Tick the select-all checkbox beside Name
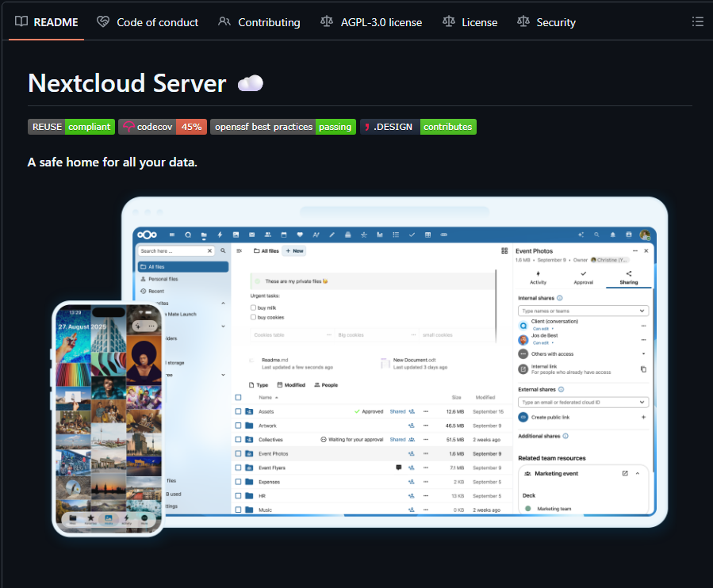This screenshot has height=588, width=713. point(238,398)
